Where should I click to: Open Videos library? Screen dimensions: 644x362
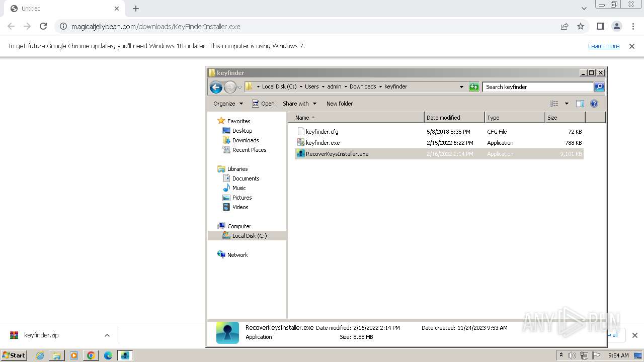[x=240, y=207]
